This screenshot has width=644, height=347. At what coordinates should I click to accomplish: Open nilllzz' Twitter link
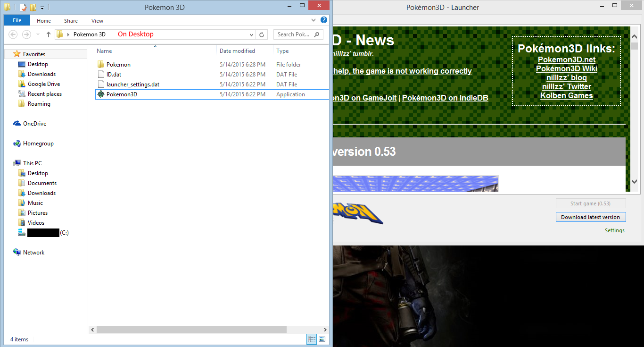567,86
